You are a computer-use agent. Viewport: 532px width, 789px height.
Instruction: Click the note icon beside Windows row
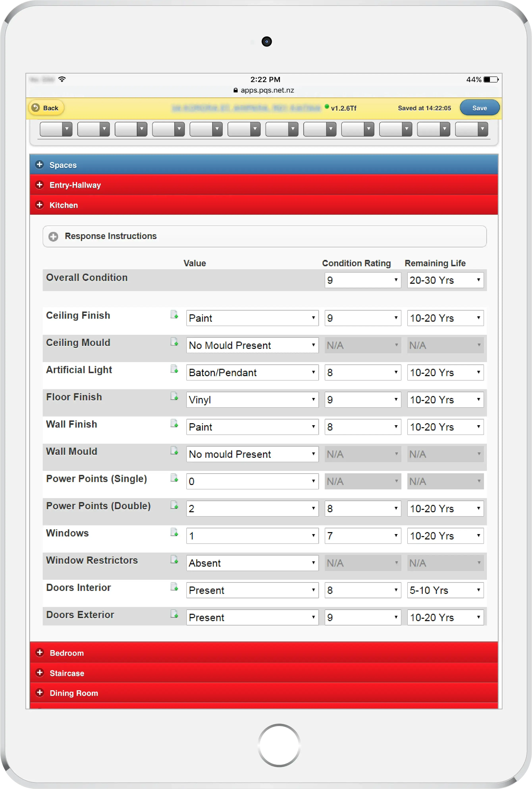click(x=174, y=532)
